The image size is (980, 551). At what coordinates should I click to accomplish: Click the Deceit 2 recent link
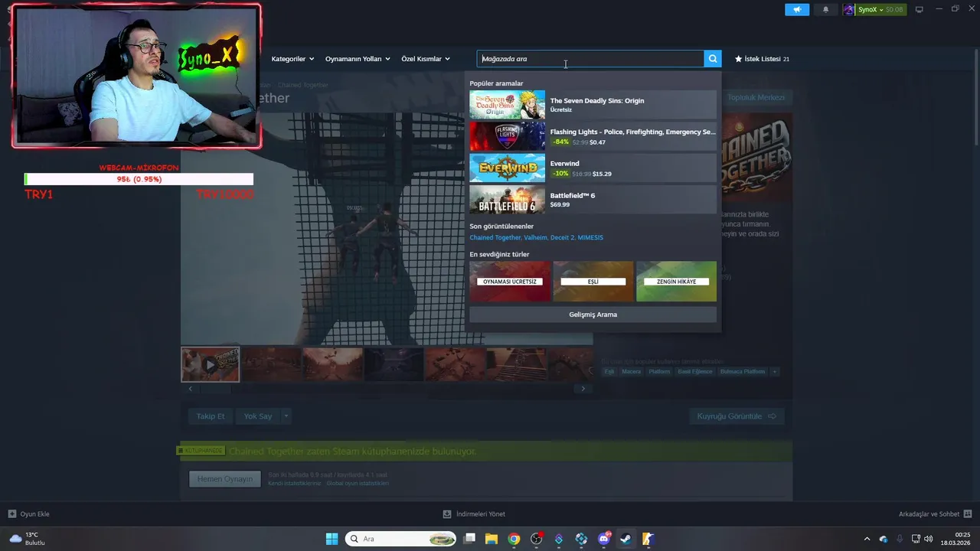562,238
